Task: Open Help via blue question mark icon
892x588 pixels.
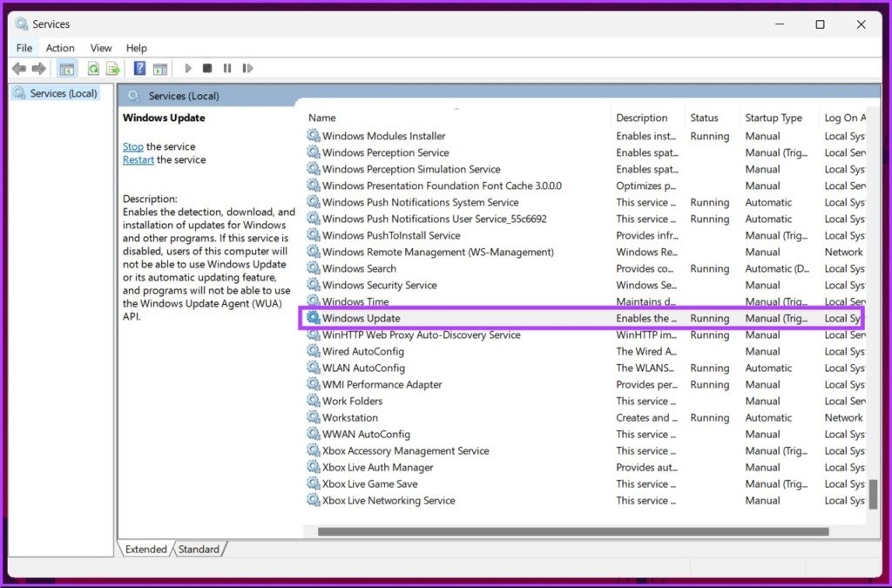Action: 139,69
